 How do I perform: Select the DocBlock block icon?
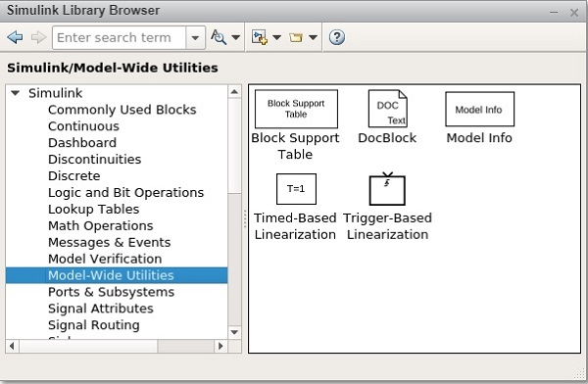[x=388, y=109]
